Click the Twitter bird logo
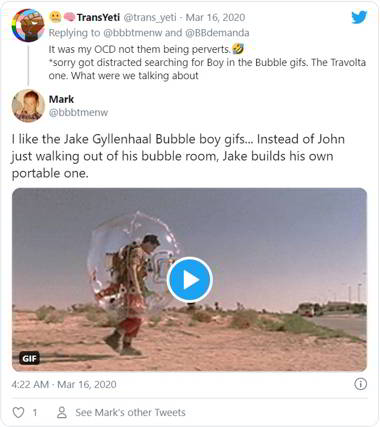Screen dimensions: 380x427 coord(359,17)
